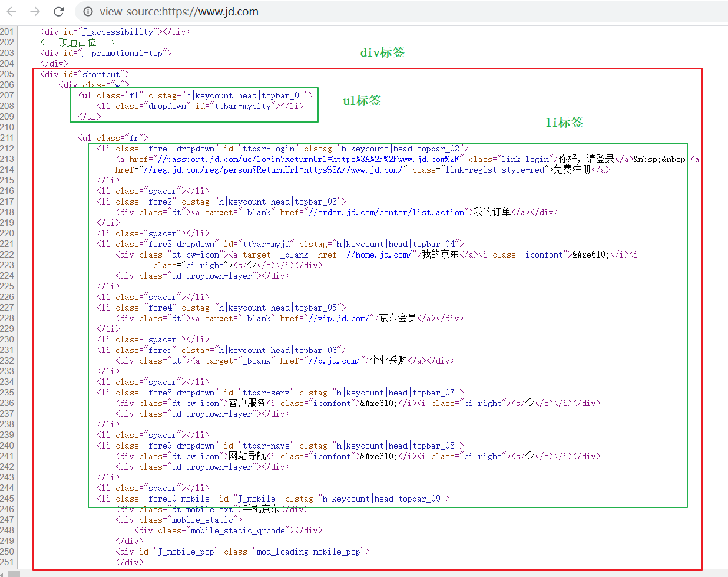
Task: Click the comment text 顶通占位
Action: coord(77,42)
